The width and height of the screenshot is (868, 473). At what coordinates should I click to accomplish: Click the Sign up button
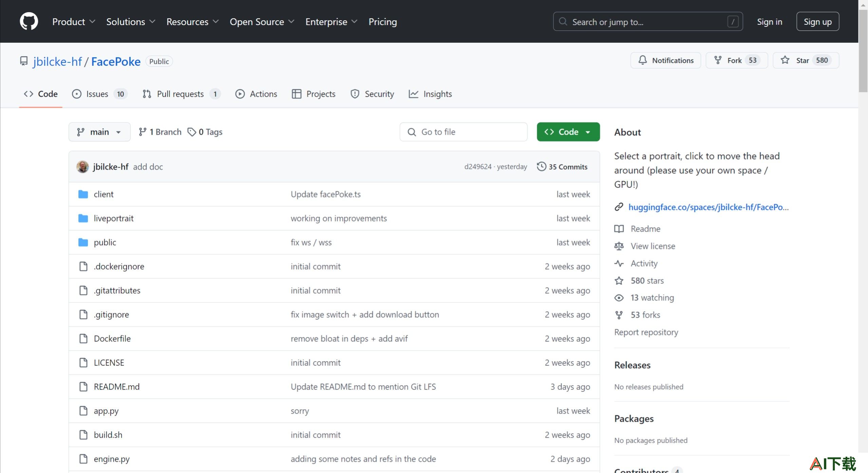[817, 22]
